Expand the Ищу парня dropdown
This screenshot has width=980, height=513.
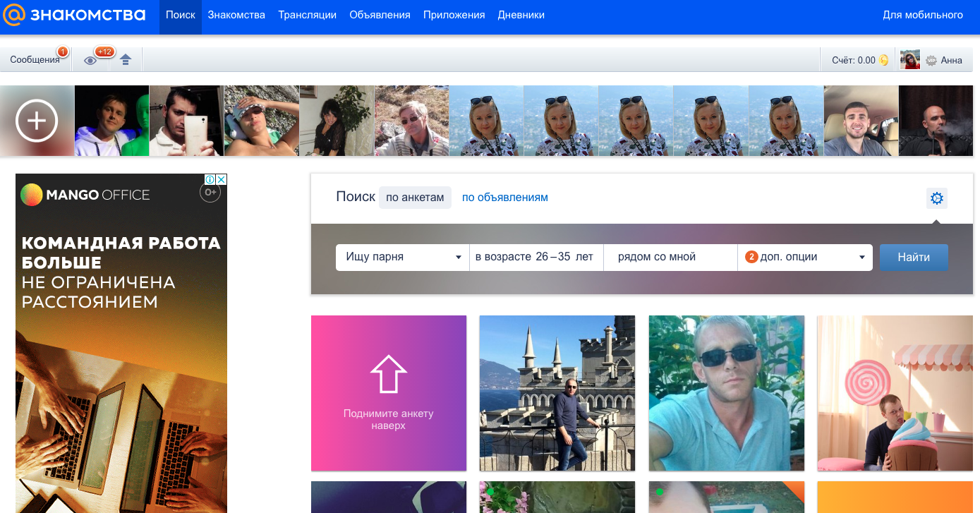[403, 257]
